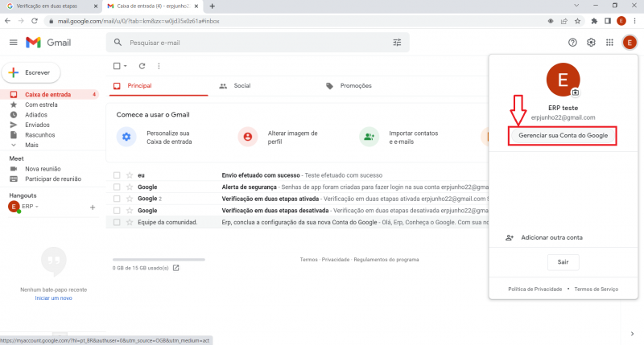Bookmark this page star icon

point(577,21)
